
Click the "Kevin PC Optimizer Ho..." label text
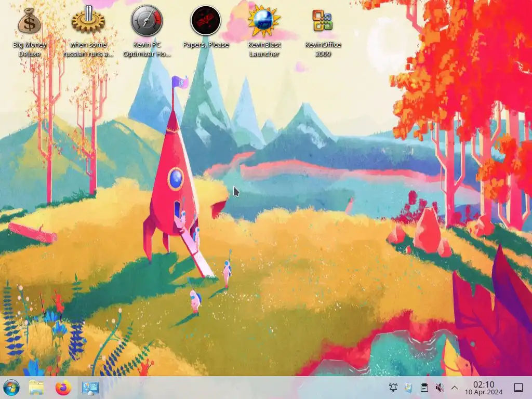point(147,49)
